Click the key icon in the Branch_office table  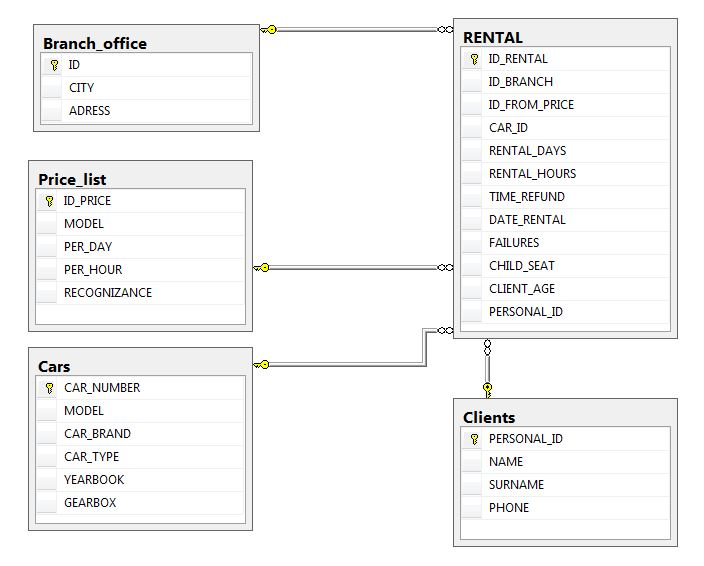pos(54,65)
